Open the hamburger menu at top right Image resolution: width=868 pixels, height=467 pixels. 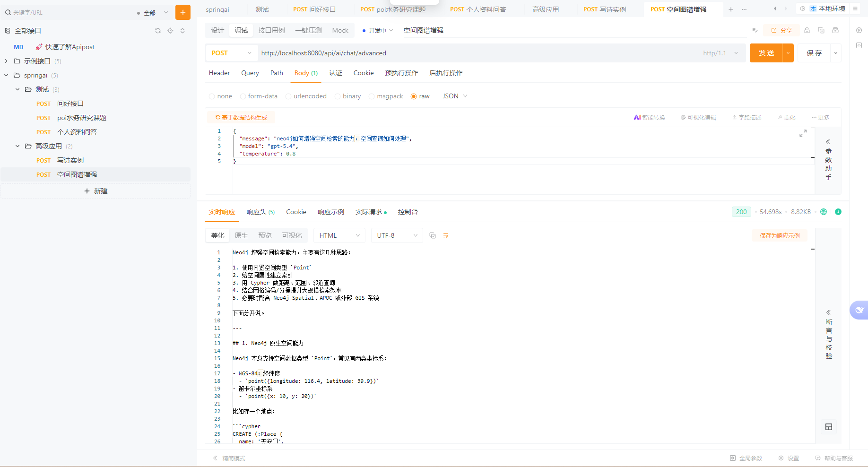tap(855, 9)
